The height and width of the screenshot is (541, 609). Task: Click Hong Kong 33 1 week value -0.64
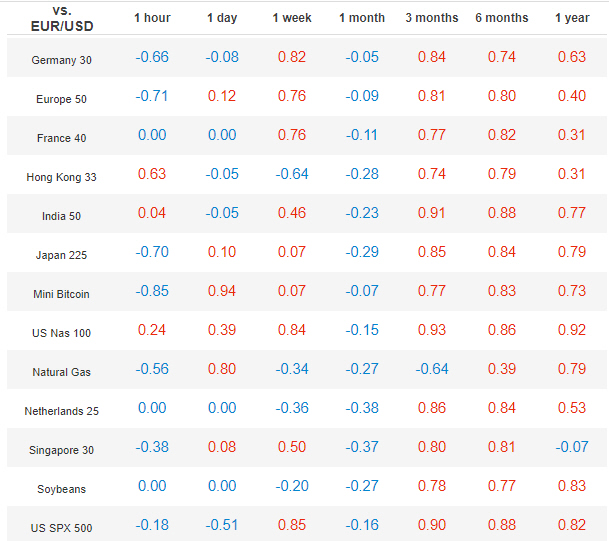(x=292, y=174)
